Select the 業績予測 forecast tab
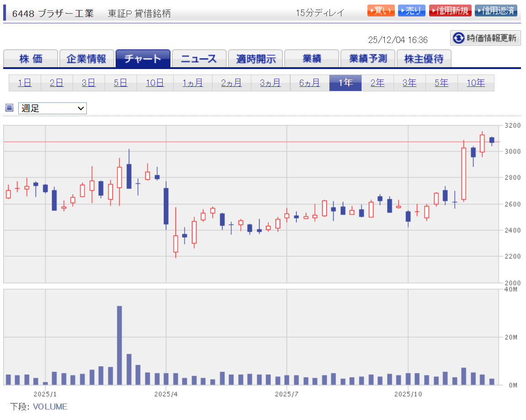The image size is (526, 420). (367, 59)
